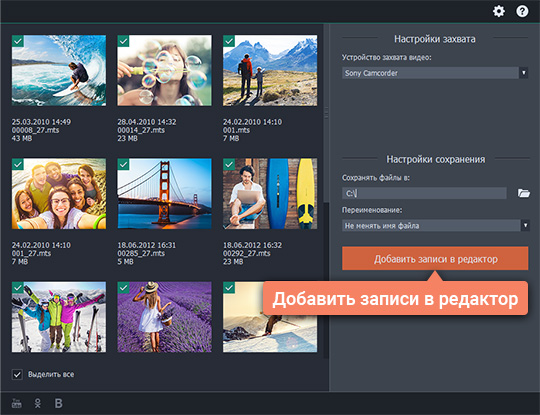
Task: Uncheck the Golden Gate bridge clip checkbox
Action: tap(123, 164)
